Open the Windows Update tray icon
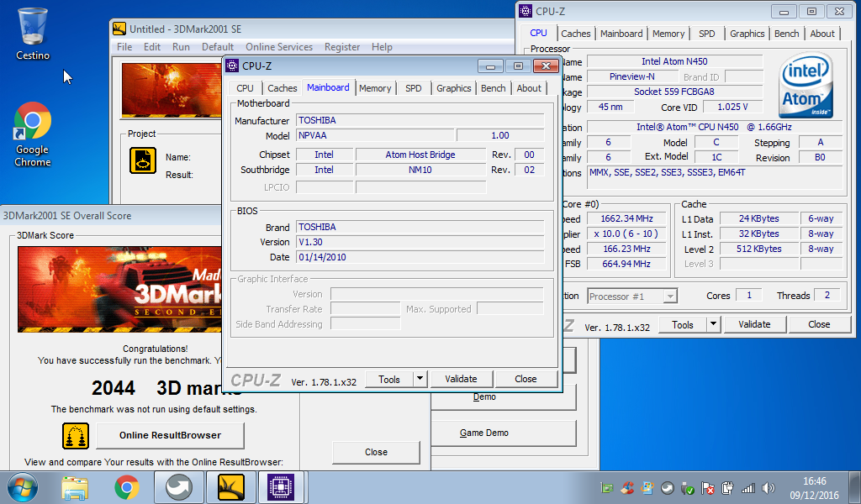 pyautogui.click(x=647, y=487)
